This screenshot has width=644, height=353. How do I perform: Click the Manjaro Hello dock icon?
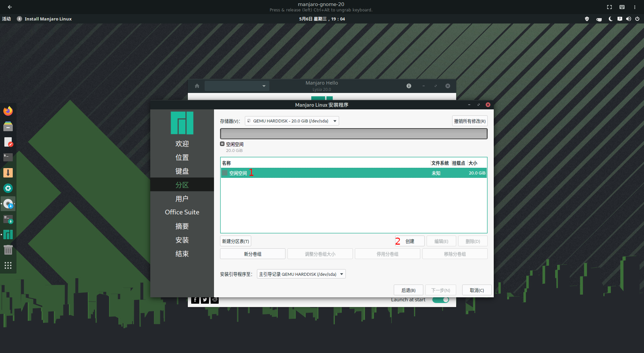(x=8, y=235)
